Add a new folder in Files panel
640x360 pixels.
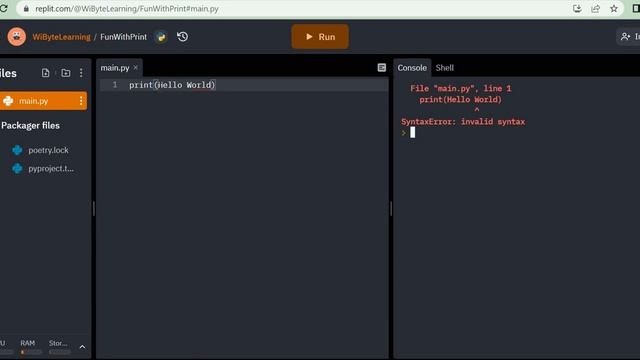click(65, 73)
